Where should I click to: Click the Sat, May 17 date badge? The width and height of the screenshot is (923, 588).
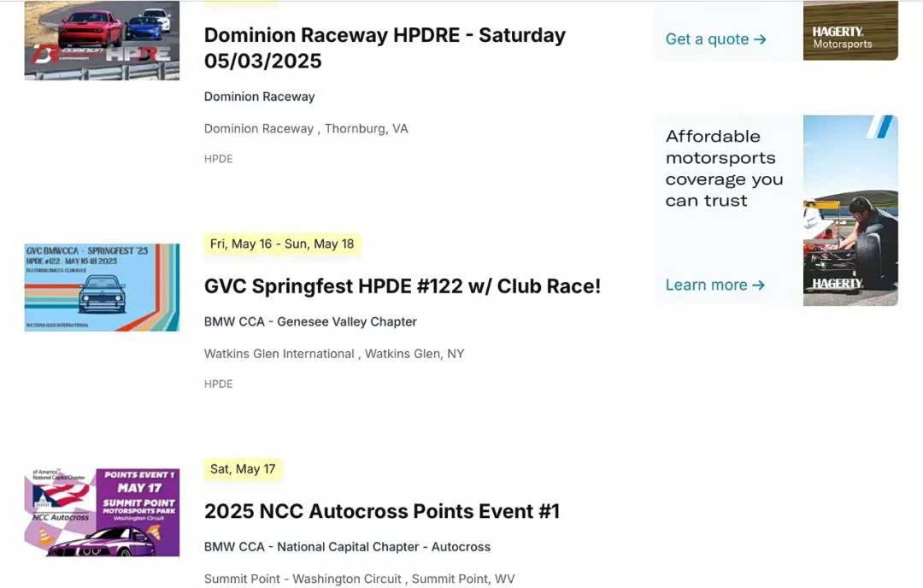click(x=243, y=468)
